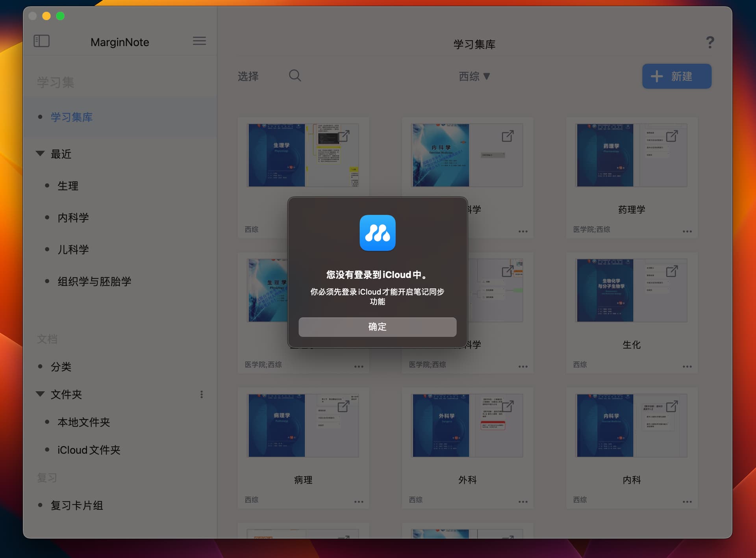Viewport: 756px width, 558px height.
Task: Open 复习卡片组
Action: 77,506
